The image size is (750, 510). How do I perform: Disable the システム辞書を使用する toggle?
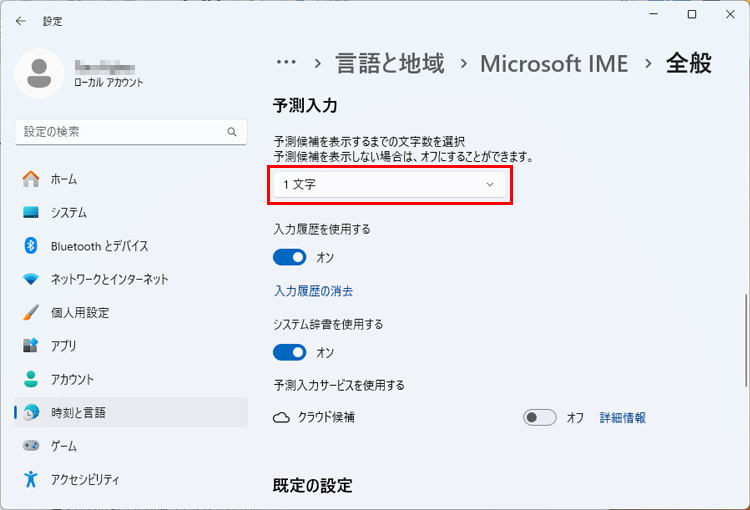pyautogui.click(x=290, y=352)
